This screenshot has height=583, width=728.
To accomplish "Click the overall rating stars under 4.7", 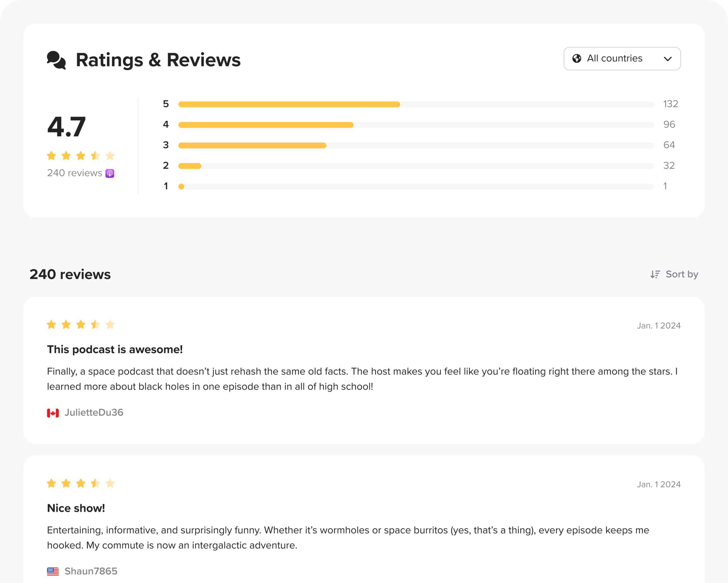I will tap(81, 155).
